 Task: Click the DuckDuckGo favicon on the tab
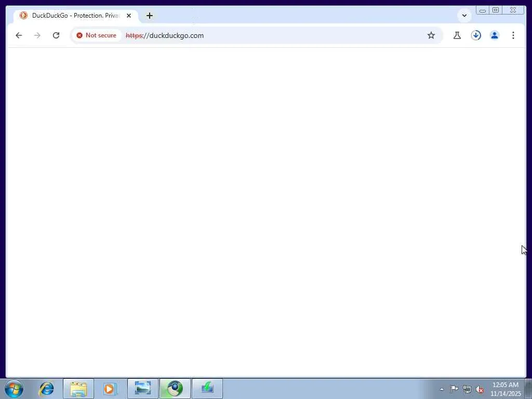(x=23, y=15)
